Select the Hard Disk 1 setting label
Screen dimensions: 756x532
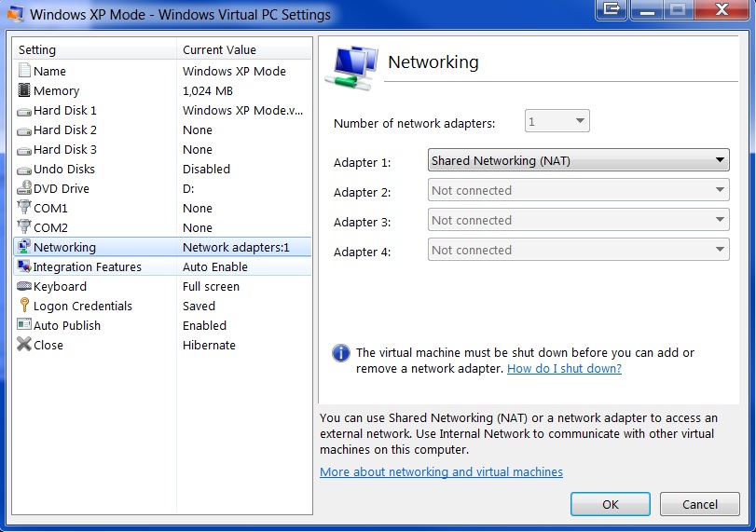tap(65, 110)
